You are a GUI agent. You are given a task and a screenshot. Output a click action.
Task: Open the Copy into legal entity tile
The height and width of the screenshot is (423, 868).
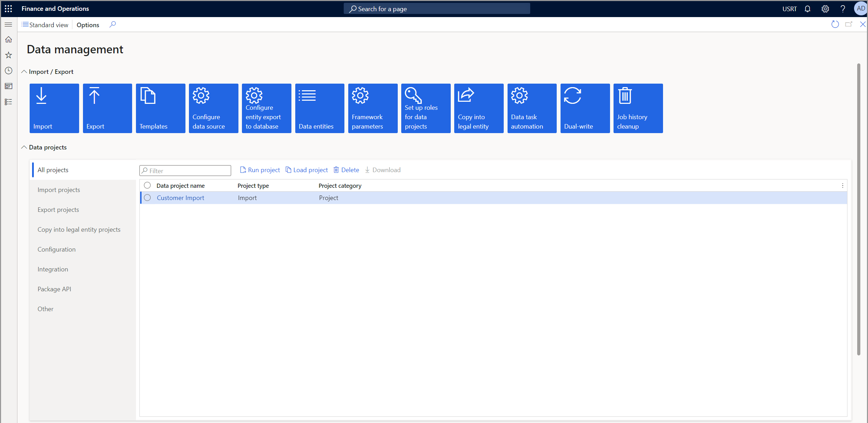pos(479,108)
